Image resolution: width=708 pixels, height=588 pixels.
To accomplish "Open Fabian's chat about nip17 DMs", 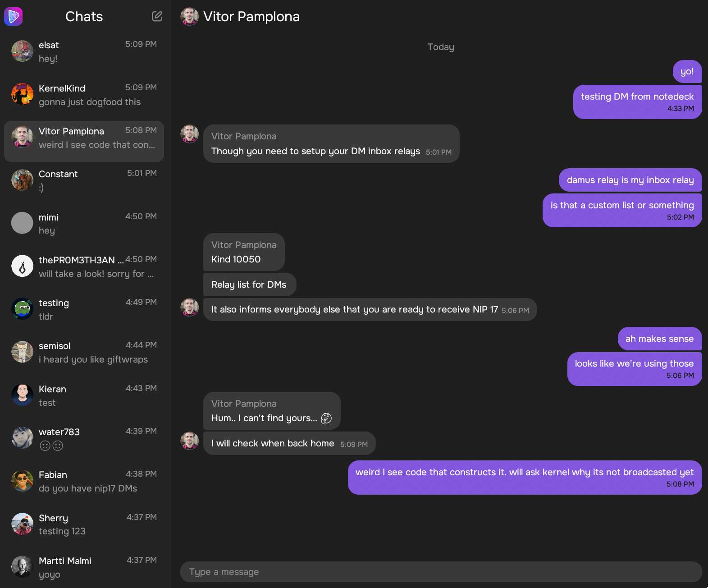I will point(84,481).
